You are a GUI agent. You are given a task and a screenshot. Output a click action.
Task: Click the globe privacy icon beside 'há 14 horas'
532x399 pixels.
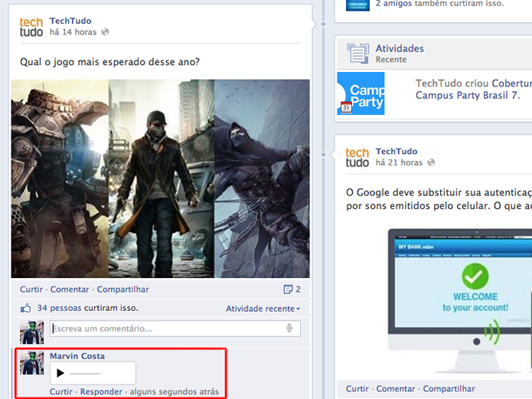point(105,32)
